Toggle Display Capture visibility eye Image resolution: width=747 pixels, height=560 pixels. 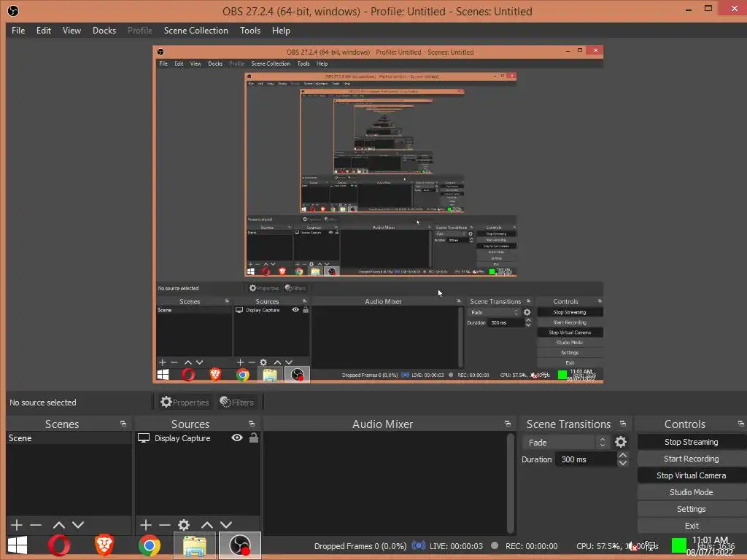(237, 437)
